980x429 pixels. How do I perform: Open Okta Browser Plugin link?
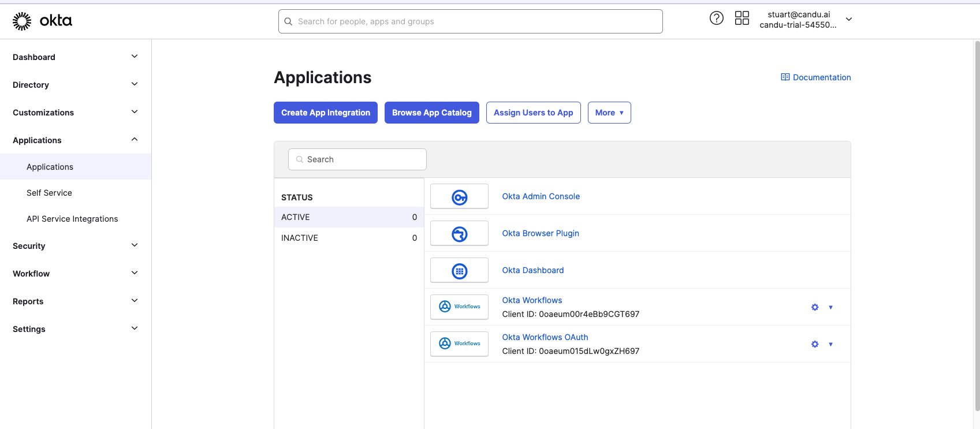click(541, 233)
